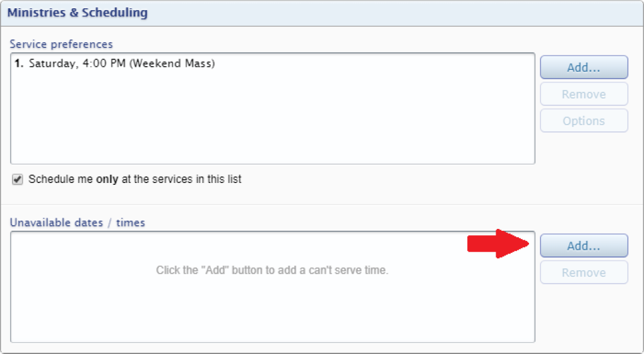This screenshot has height=354, width=644.
Task: Click the word 'only' in the checkbox label
Action: 107,179
